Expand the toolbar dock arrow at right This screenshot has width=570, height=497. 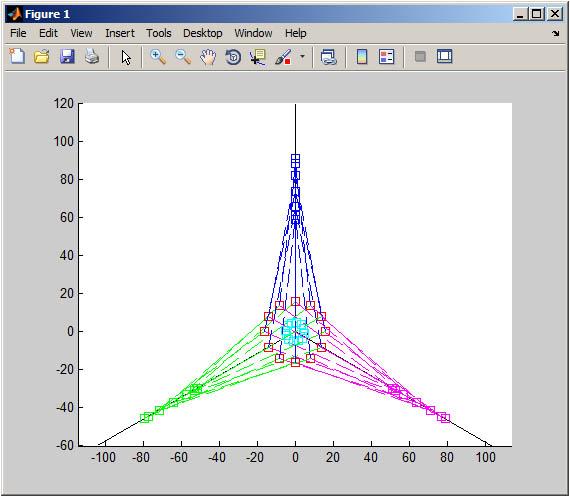tap(555, 33)
